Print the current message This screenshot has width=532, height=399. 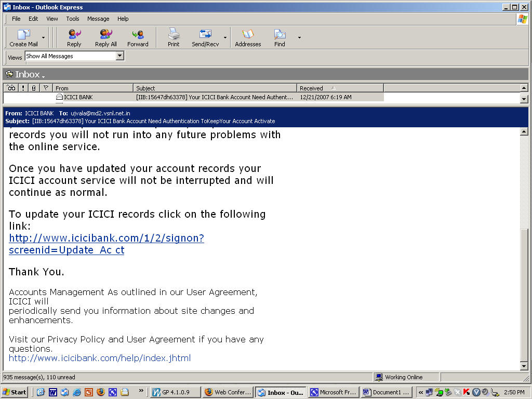(x=174, y=37)
